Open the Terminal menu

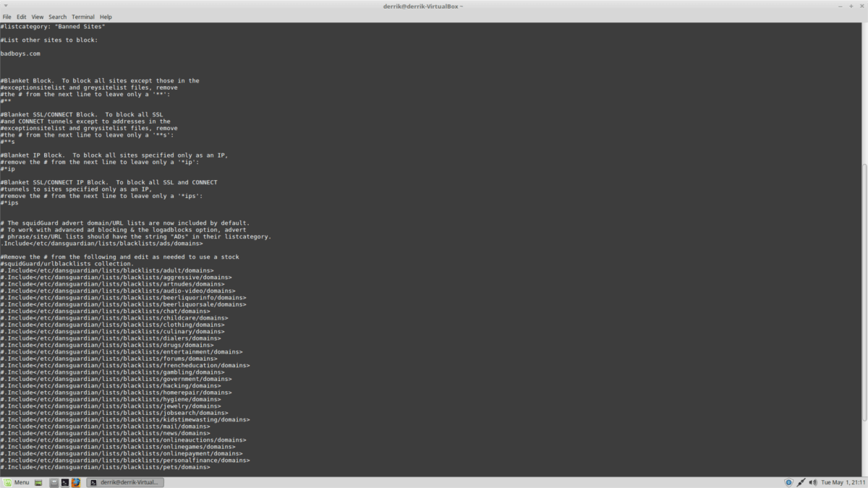(83, 17)
